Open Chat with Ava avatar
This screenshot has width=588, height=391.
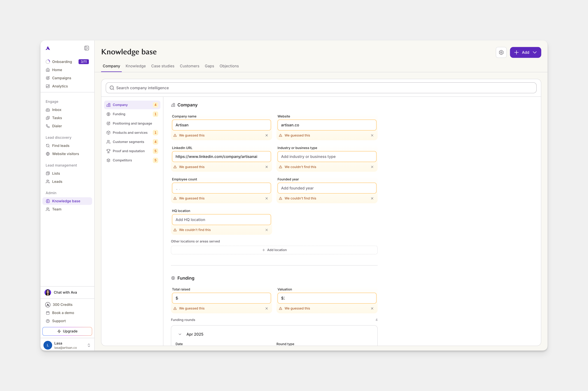pyautogui.click(x=48, y=292)
